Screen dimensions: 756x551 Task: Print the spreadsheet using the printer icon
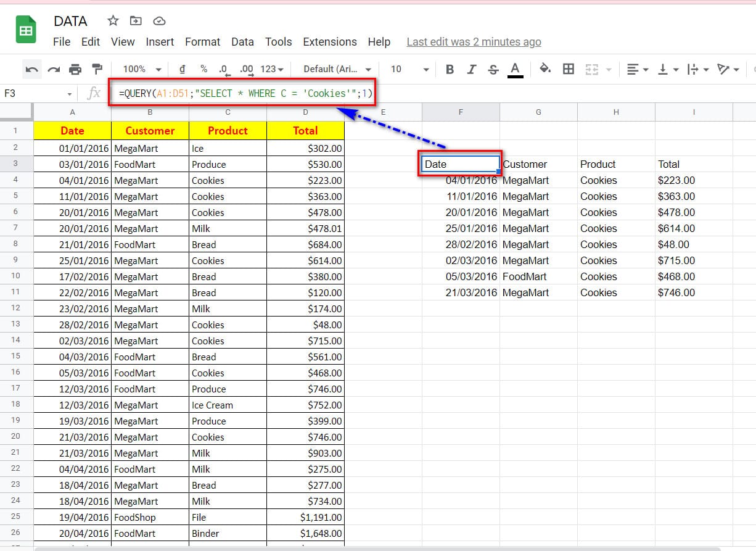click(75, 69)
